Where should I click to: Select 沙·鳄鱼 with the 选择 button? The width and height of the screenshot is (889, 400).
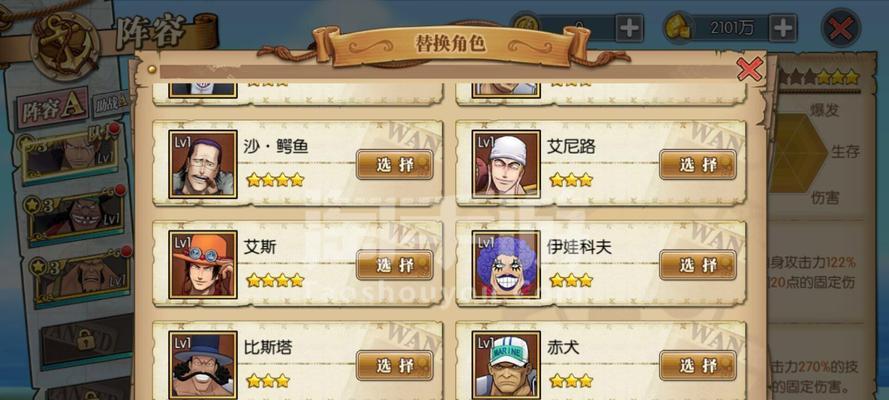[395, 165]
